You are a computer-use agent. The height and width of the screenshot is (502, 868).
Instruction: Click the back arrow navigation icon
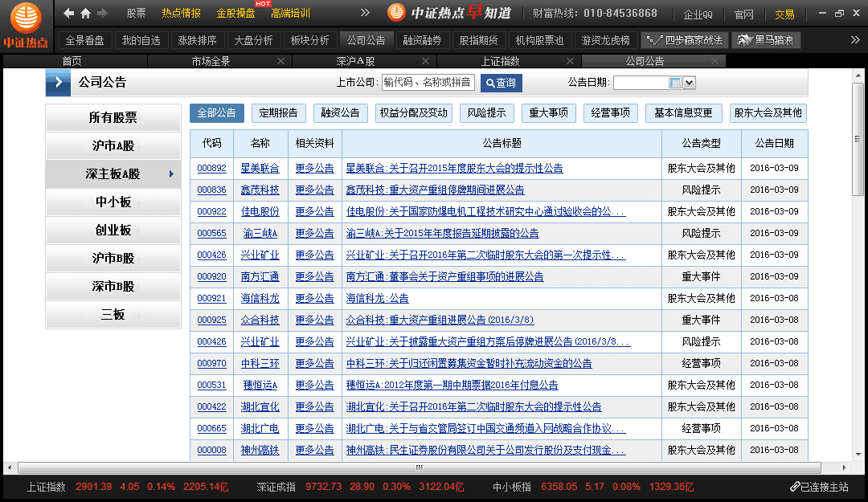pyautogui.click(x=68, y=13)
